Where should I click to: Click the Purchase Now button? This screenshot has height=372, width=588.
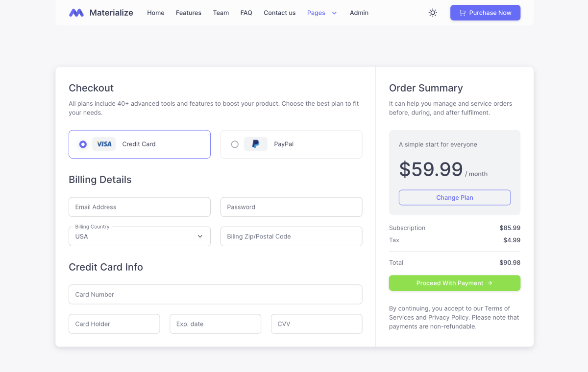(485, 13)
